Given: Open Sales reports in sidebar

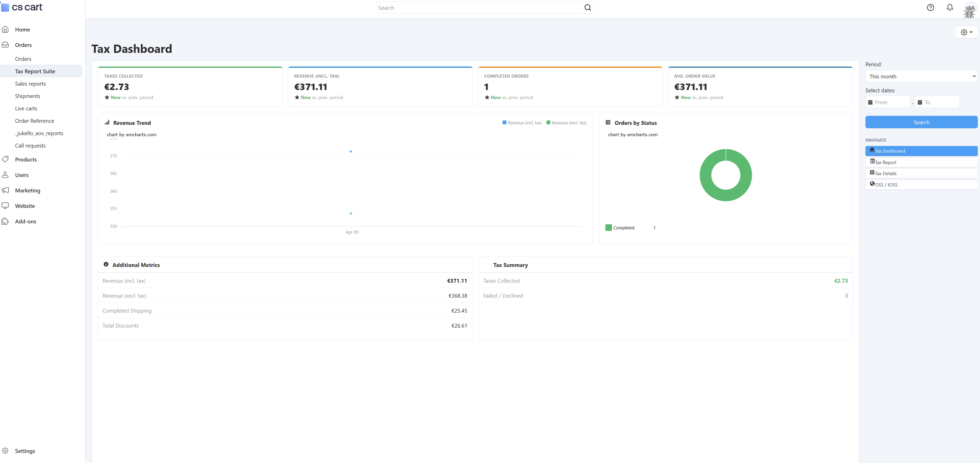Looking at the screenshot, I should pyautogui.click(x=30, y=84).
